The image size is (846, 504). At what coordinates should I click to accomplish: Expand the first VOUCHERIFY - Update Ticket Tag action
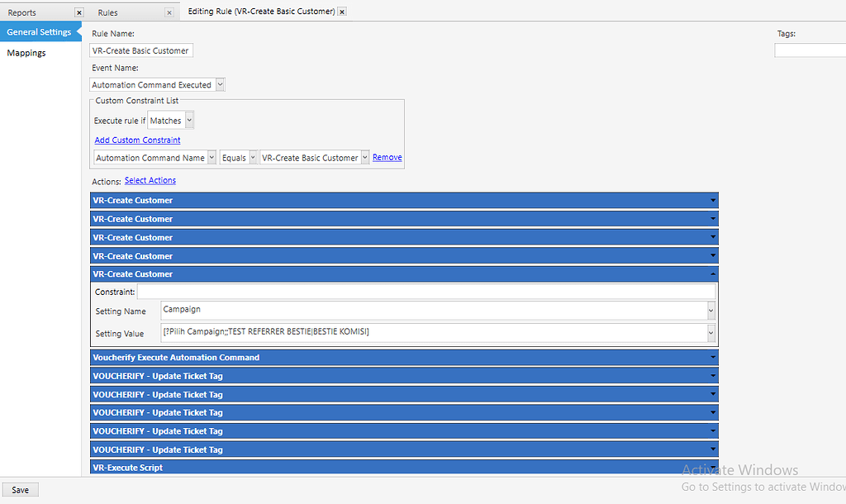pos(711,375)
